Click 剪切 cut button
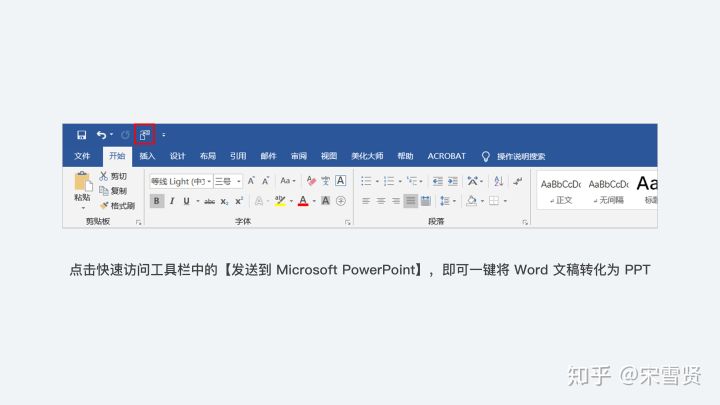The width and height of the screenshot is (720, 405). coord(113,176)
